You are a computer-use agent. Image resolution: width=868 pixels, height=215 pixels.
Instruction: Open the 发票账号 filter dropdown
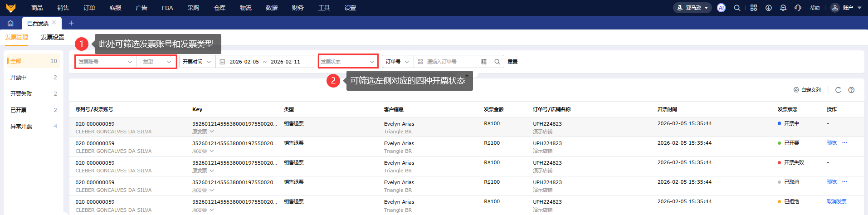coord(106,62)
